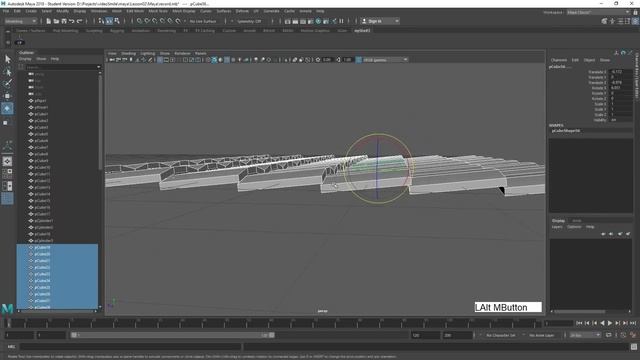640x360 pixels.
Task: Open the No Anim Layer dropdown
Action: [542, 335]
